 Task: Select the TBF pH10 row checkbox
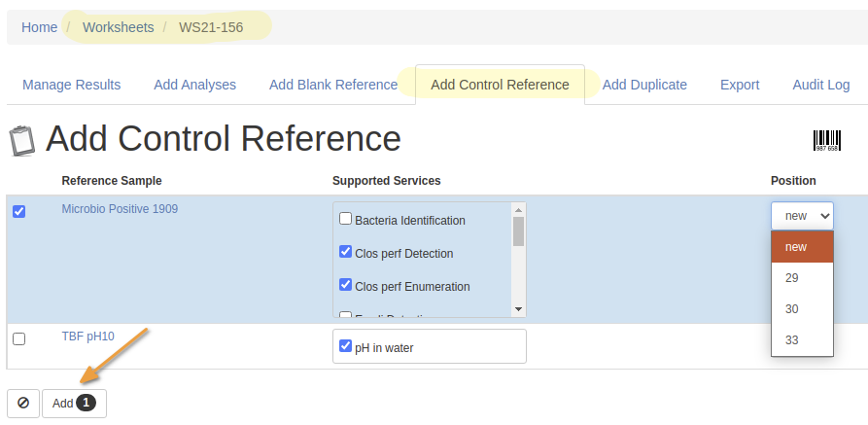(x=19, y=338)
